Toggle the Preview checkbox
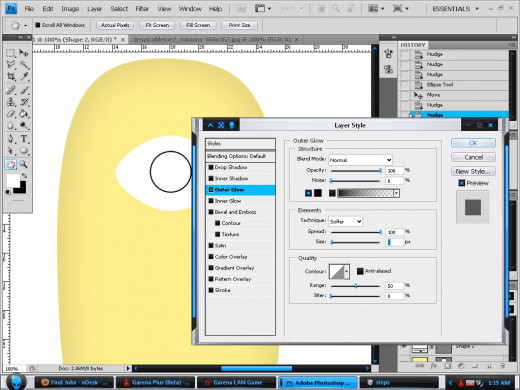 [x=462, y=183]
